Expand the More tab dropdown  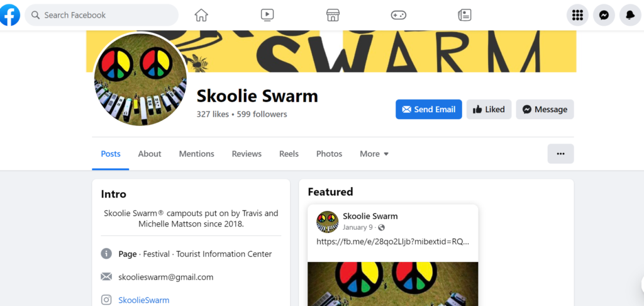[374, 154]
